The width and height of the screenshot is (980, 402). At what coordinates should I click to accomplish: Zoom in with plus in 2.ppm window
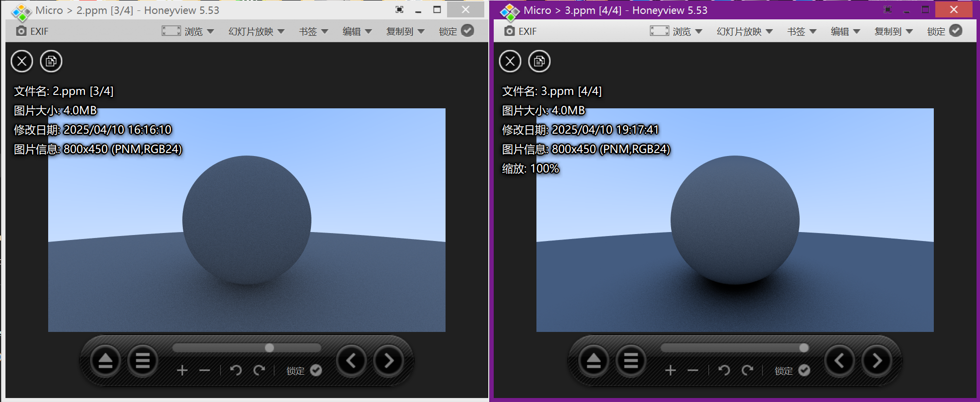click(x=182, y=370)
